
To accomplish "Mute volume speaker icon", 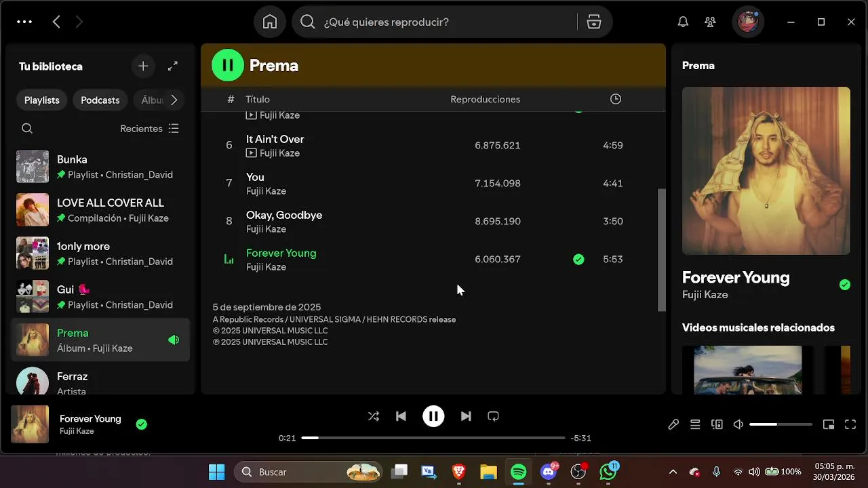I will tap(738, 424).
